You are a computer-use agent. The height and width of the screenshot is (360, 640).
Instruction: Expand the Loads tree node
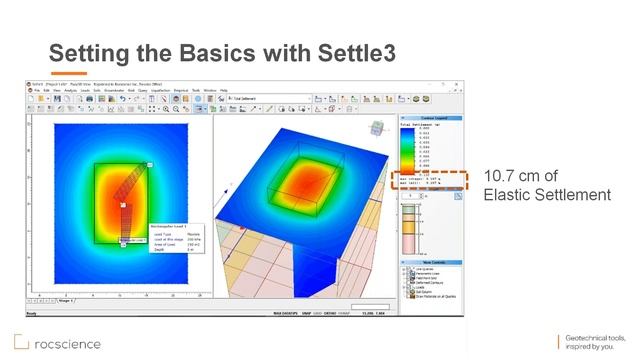pyautogui.click(x=404, y=287)
